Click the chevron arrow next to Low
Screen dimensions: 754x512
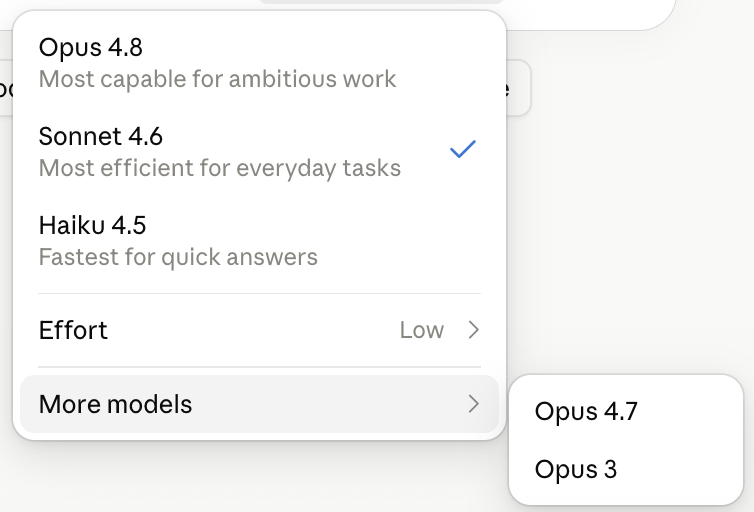click(x=474, y=330)
